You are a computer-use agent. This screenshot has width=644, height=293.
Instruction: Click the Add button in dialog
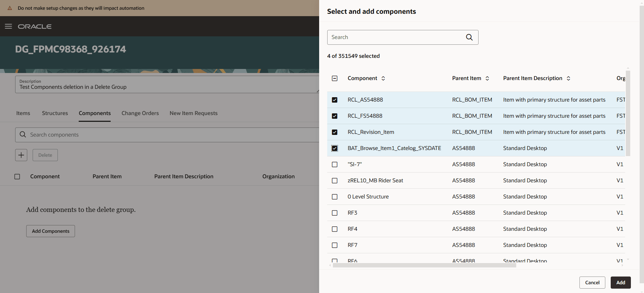620,283
